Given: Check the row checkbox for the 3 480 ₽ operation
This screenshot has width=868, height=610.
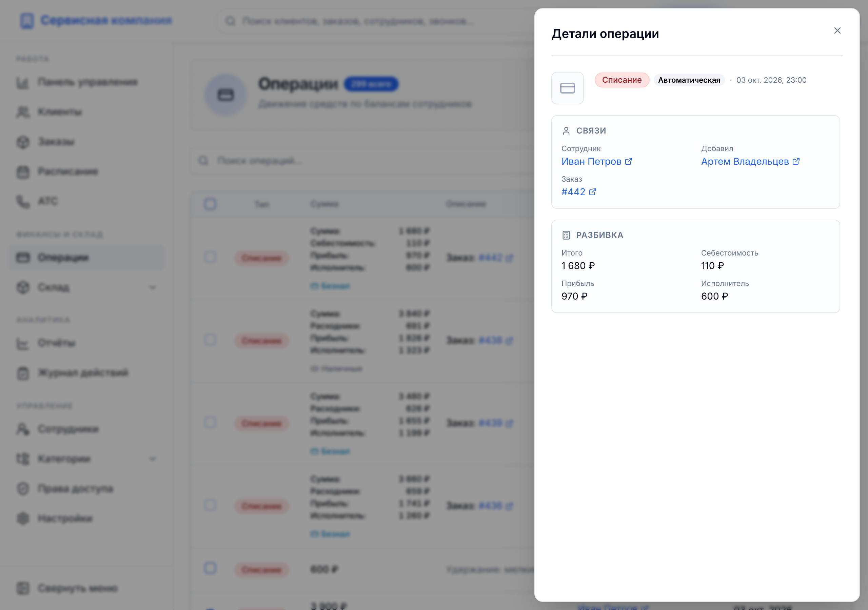Looking at the screenshot, I should point(210,422).
